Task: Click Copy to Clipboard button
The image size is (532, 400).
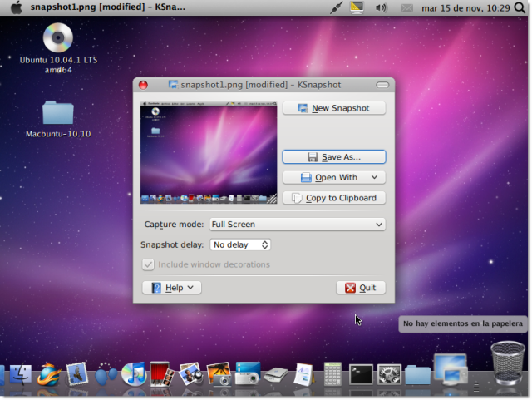Action: point(334,198)
